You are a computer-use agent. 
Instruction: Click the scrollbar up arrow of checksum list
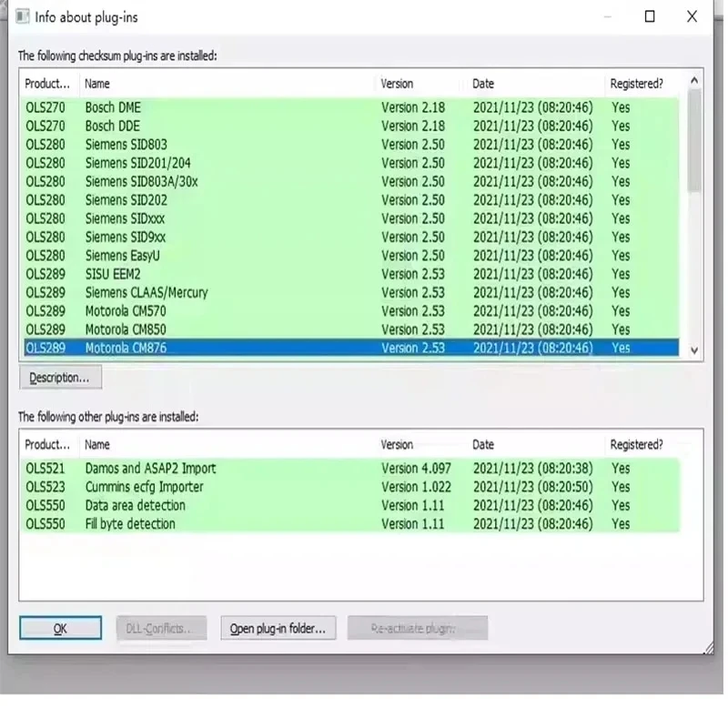click(x=695, y=77)
